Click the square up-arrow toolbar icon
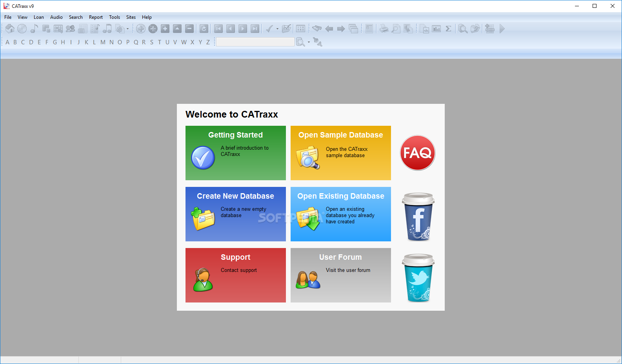The height and width of the screenshot is (364, 622). coord(177,29)
